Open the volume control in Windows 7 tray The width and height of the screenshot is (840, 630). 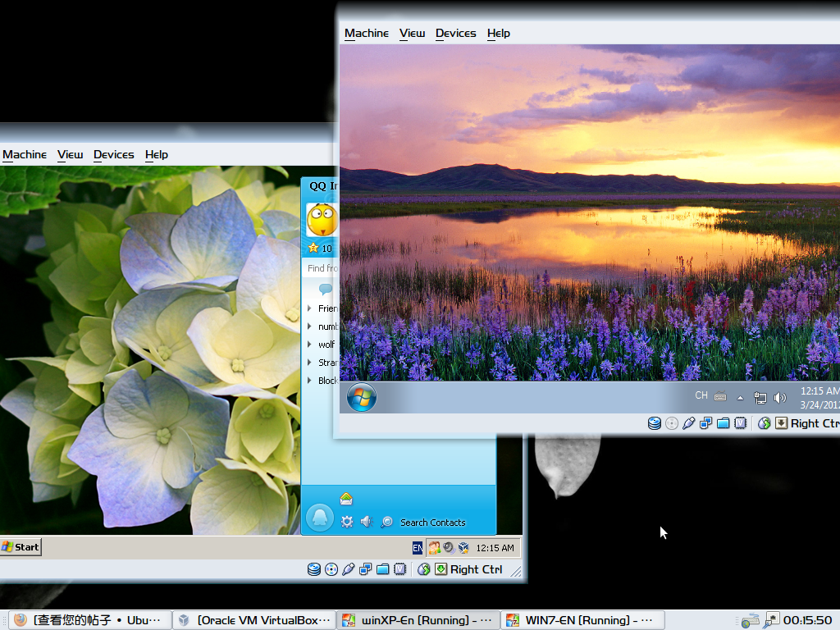(x=780, y=398)
